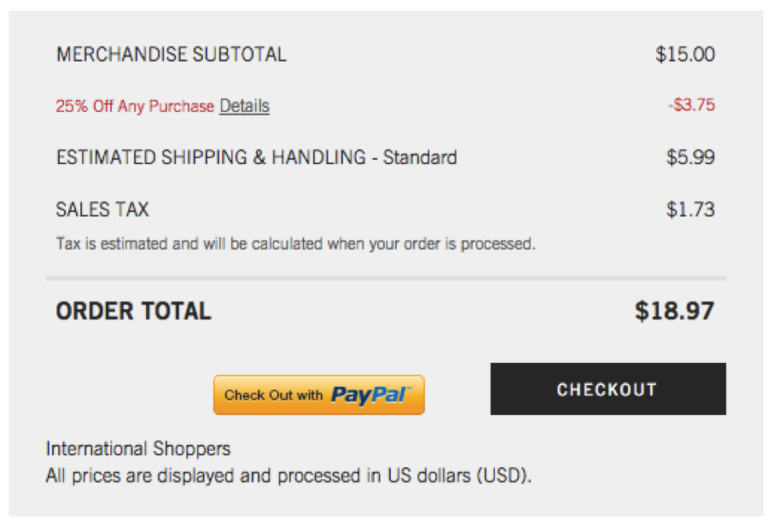Select the bold ORDER TOTAL label
768x526 pixels.
pos(133,312)
